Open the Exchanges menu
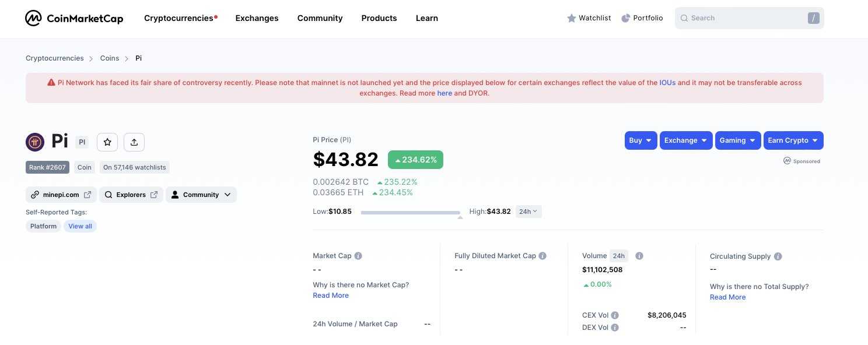 (x=257, y=18)
